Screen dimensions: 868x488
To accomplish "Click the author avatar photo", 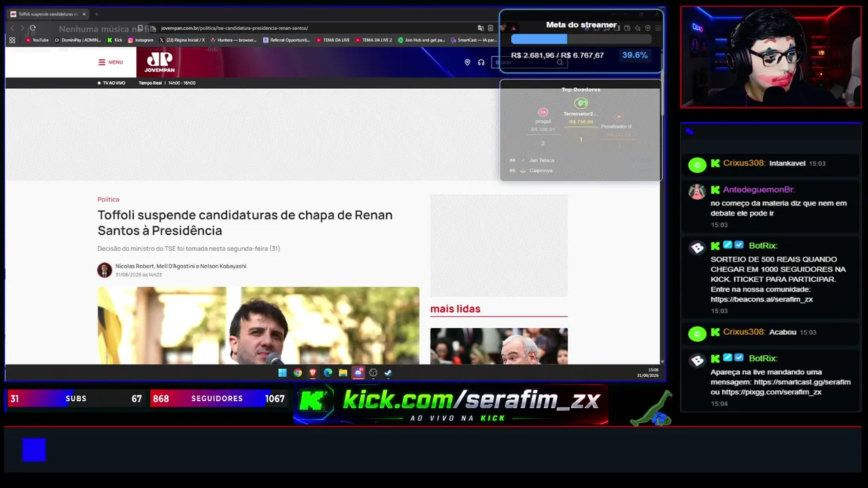I will click(104, 270).
